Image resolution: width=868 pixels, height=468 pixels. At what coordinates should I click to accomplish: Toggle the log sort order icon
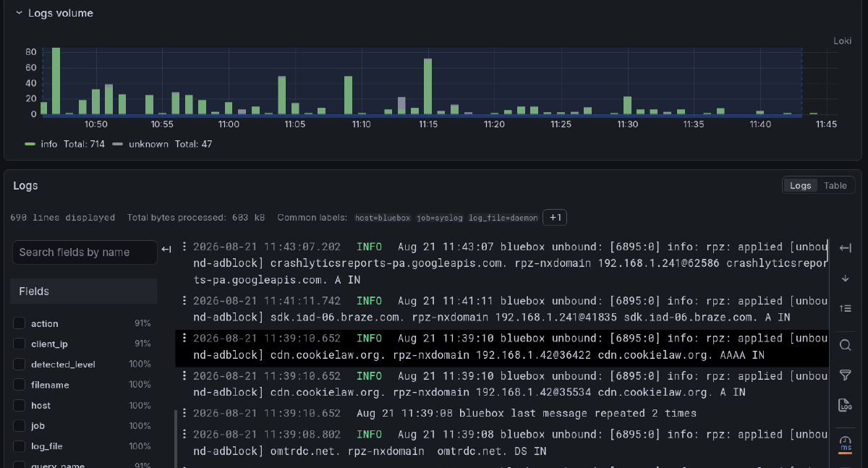(x=845, y=309)
